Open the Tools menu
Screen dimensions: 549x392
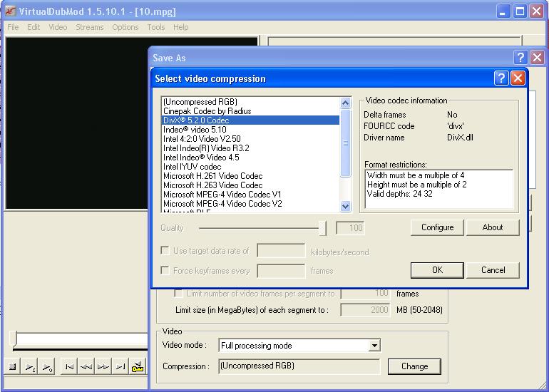coord(156,27)
